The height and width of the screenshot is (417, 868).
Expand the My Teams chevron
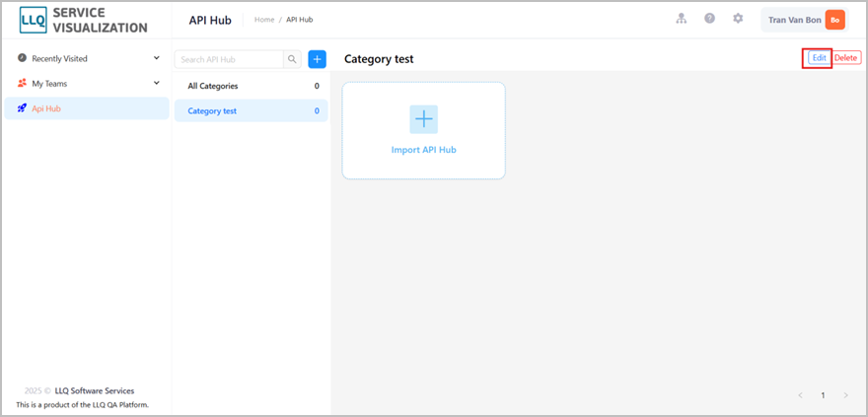(157, 83)
